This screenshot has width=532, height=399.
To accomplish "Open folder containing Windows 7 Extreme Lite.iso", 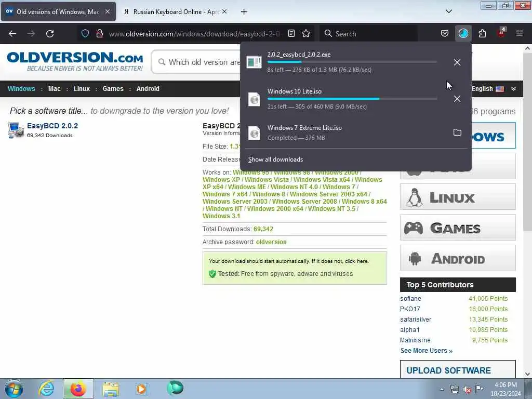I will pyautogui.click(x=457, y=132).
